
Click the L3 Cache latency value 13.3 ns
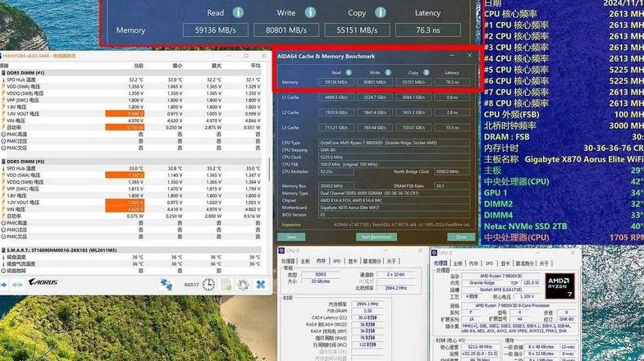click(452, 128)
